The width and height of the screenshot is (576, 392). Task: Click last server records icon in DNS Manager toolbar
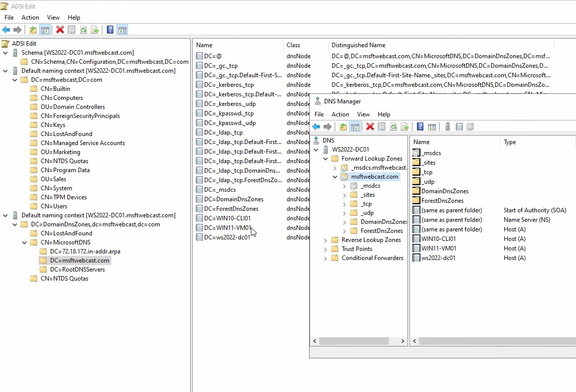point(470,127)
